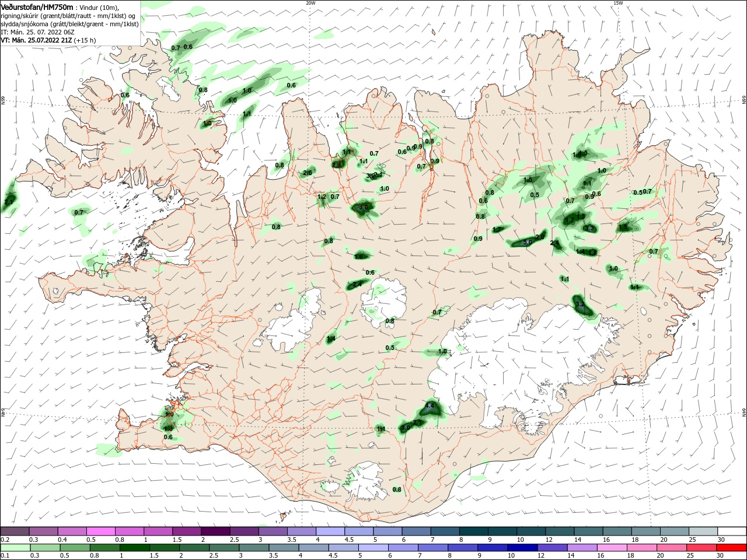Viewport: 747px width, 560px height.
Task: Click the 3.0 precipitation value on the map
Action: tap(406, 428)
